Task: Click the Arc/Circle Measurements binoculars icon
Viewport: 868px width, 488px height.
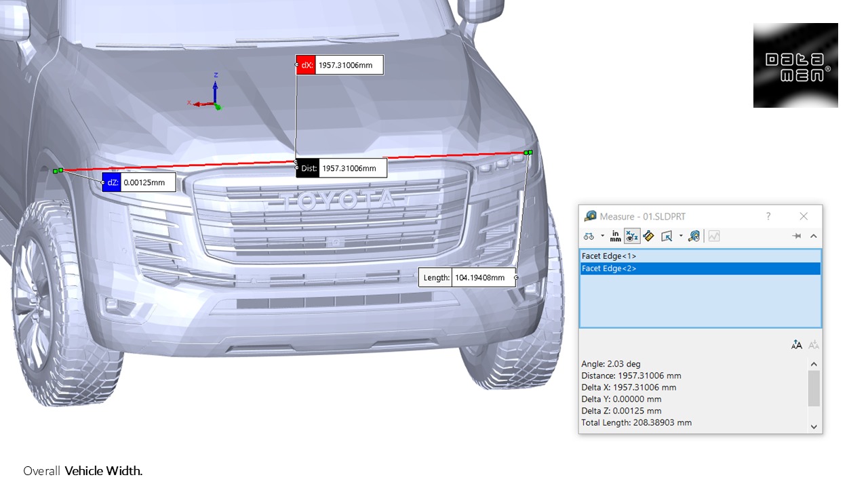Action: (x=589, y=236)
